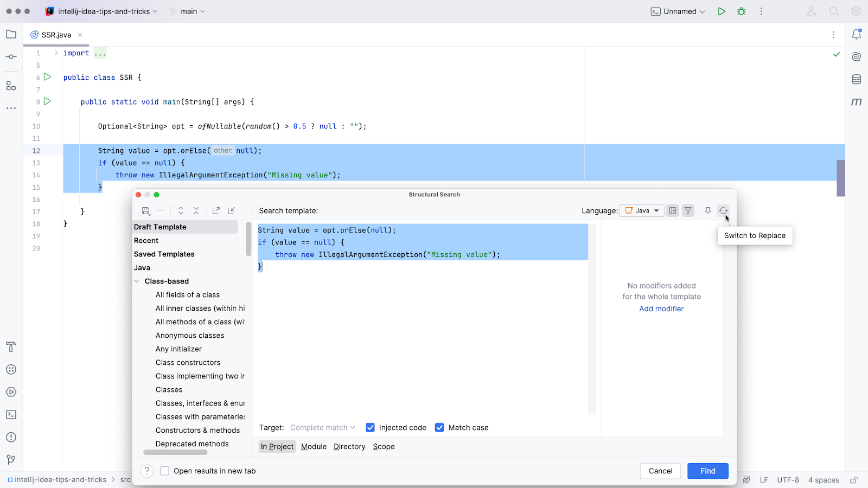The height and width of the screenshot is (488, 868).
Task: Open the help question mark button
Action: [x=147, y=471]
